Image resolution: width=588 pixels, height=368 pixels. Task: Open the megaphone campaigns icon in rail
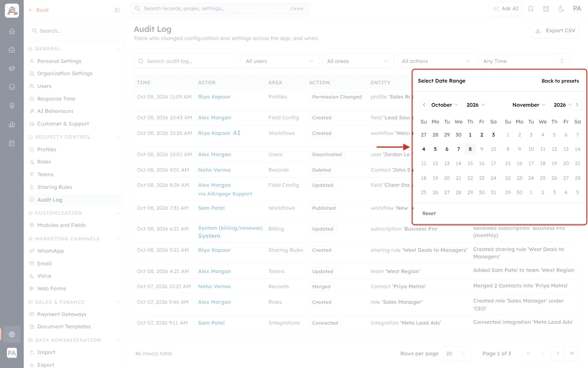click(12, 68)
